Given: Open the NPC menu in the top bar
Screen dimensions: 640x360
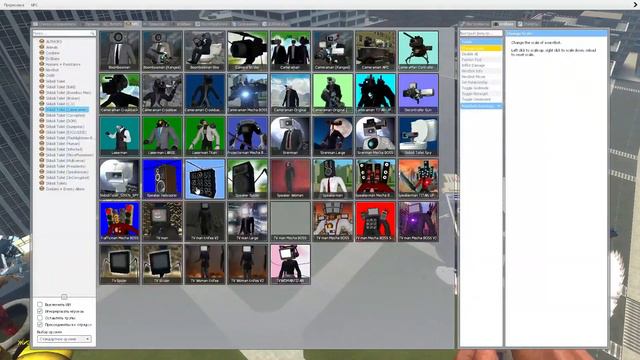Looking at the screenshot, I should [x=34, y=5].
